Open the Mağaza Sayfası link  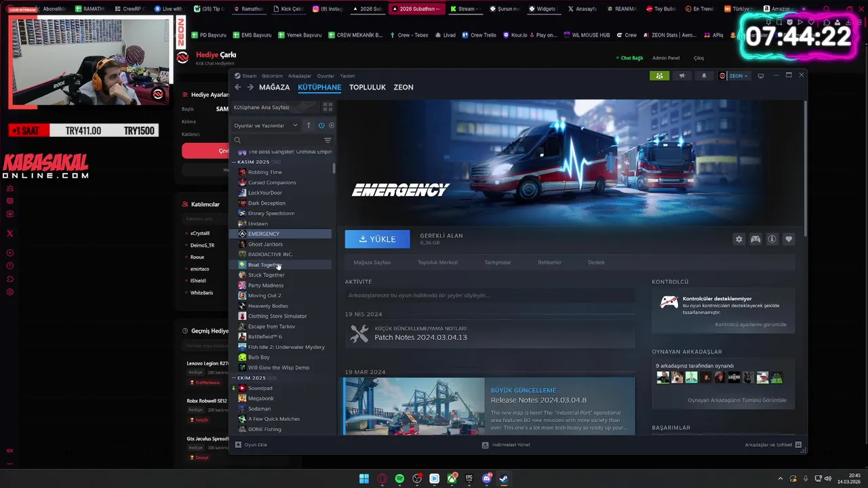(x=372, y=262)
